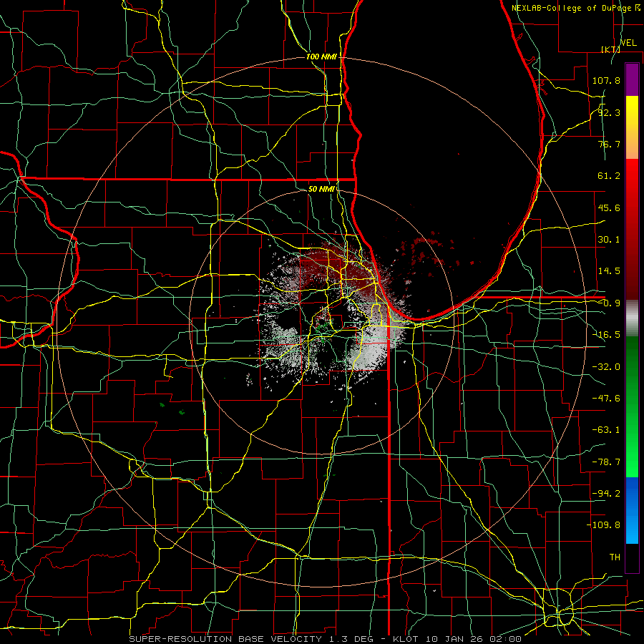
Task: Click the 92.3 legend value
Action: pos(609,112)
